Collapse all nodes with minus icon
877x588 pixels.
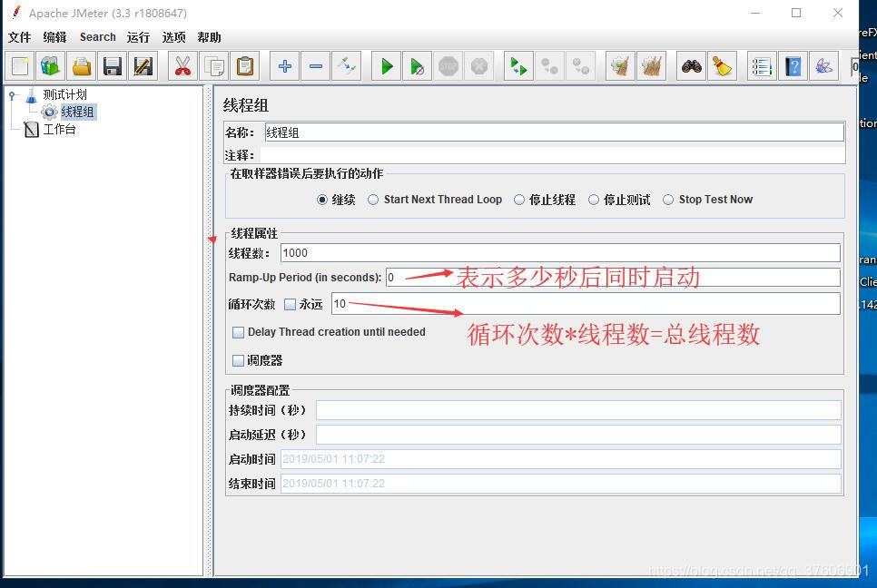tap(315, 66)
